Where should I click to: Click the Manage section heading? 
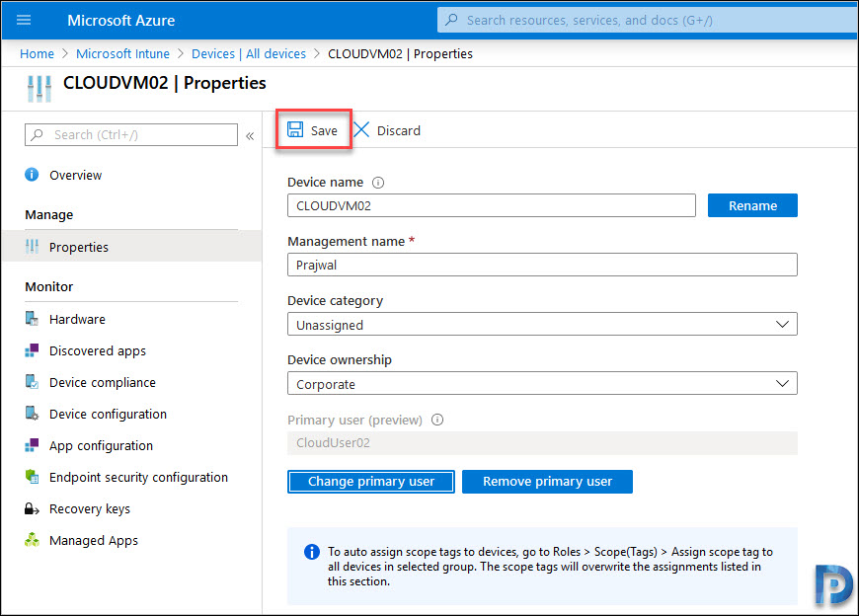tap(48, 214)
